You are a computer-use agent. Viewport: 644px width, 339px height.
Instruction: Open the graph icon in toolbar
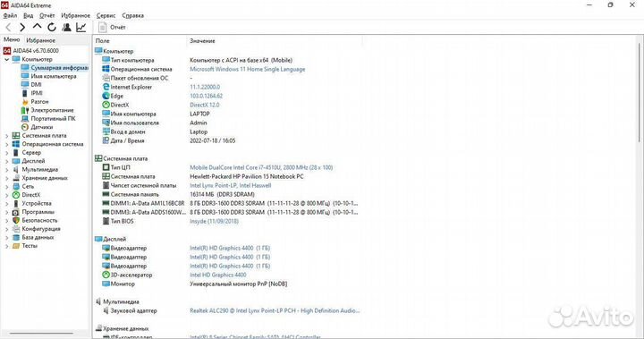pyautogui.click(x=81, y=28)
